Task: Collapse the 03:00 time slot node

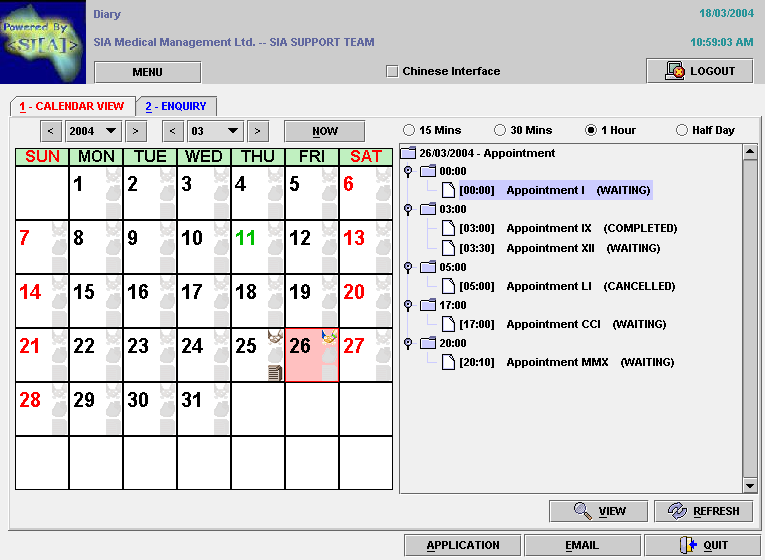Action: pos(407,209)
